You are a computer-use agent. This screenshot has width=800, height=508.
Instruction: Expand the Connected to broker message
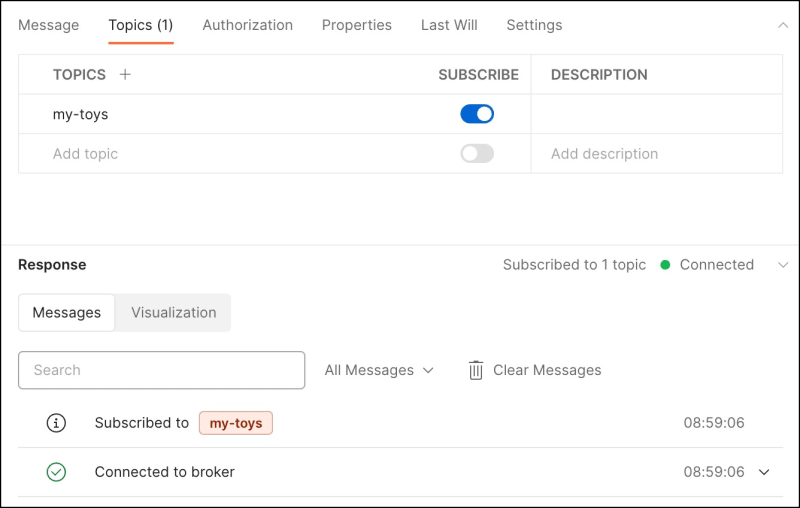coord(765,472)
